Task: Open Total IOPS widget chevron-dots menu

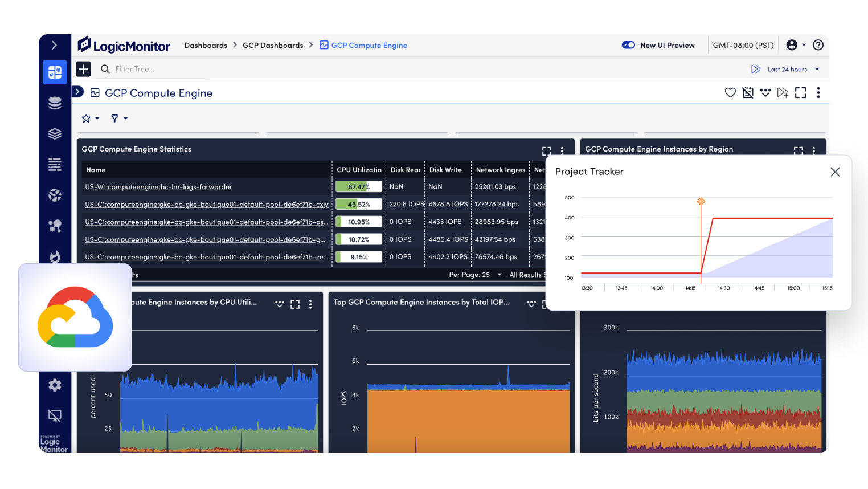Action: 531,304
